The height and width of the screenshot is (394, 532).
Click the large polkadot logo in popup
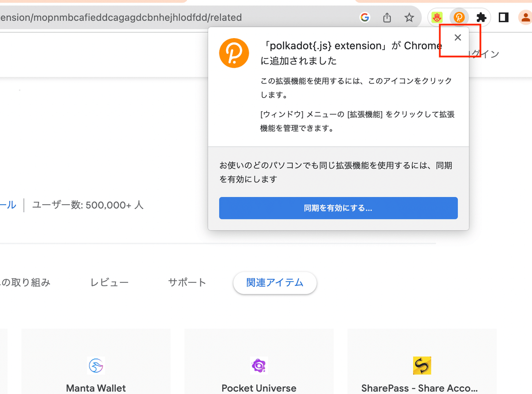(234, 53)
